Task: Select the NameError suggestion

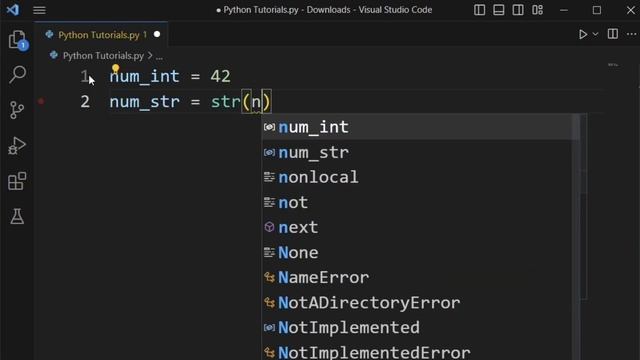Action: coord(418,278)
